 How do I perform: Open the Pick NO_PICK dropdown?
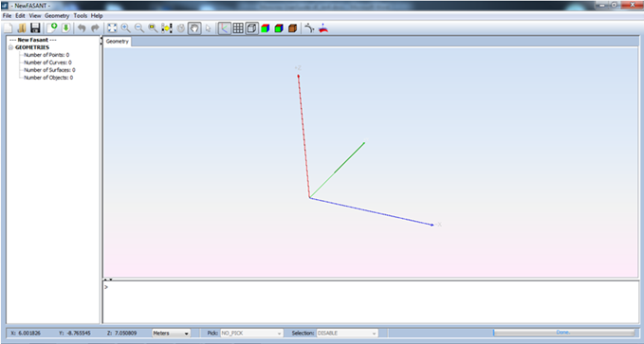pyautogui.click(x=251, y=333)
